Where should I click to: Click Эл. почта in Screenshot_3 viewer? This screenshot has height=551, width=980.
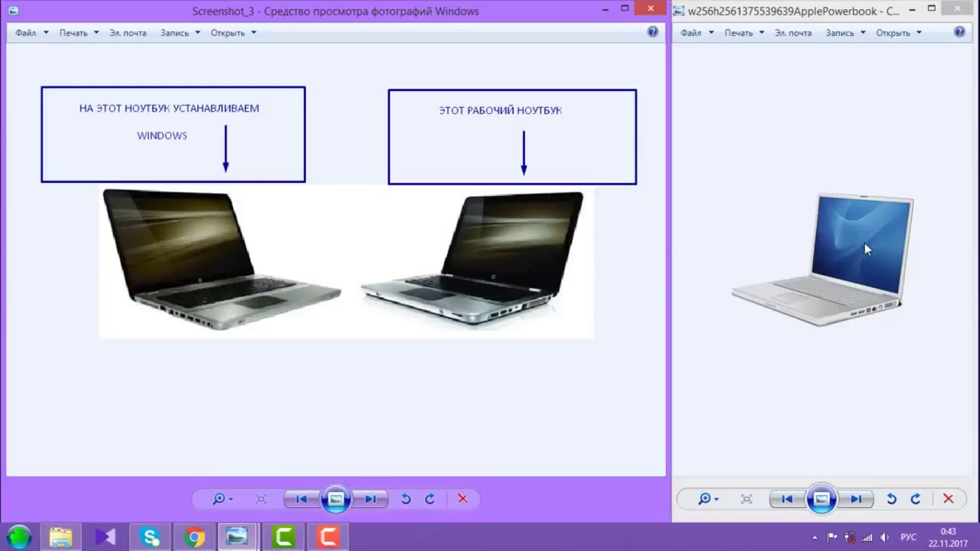(x=128, y=33)
